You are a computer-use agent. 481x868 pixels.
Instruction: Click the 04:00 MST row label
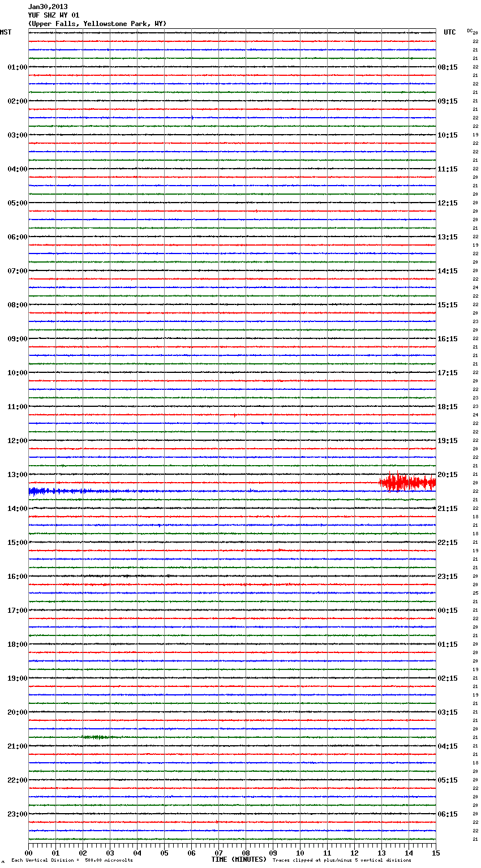click(x=18, y=169)
